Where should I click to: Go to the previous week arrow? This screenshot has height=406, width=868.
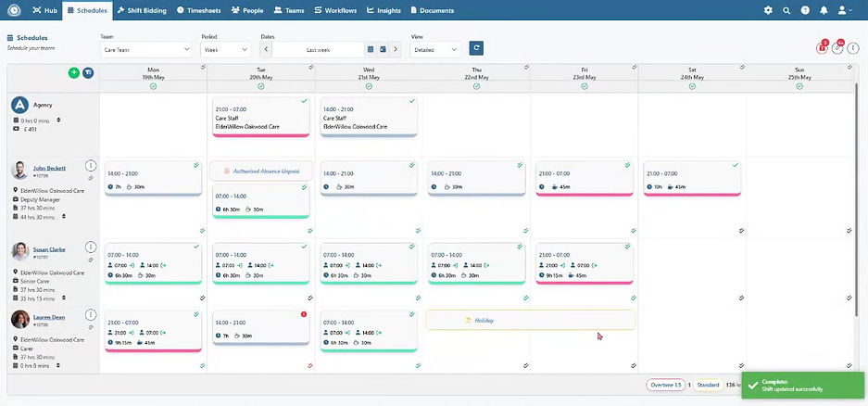(x=266, y=49)
